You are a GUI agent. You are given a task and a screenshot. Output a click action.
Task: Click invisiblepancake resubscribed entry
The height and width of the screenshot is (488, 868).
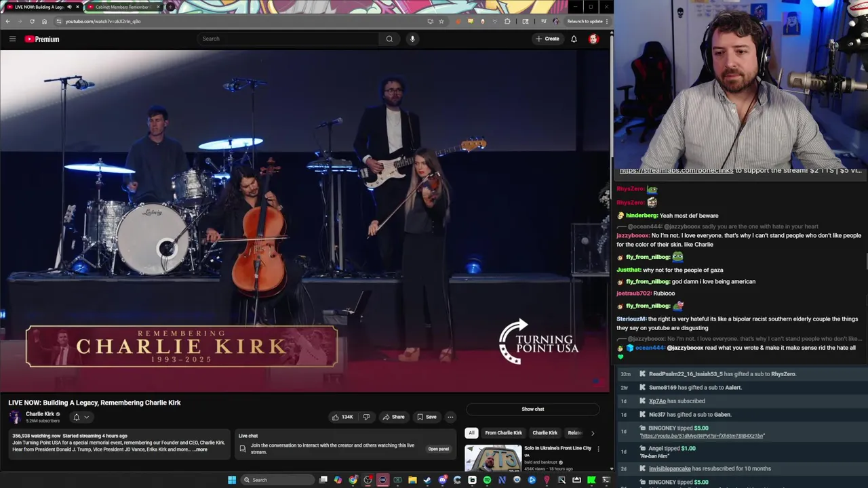pyautogui.click(x=744, y=468)
